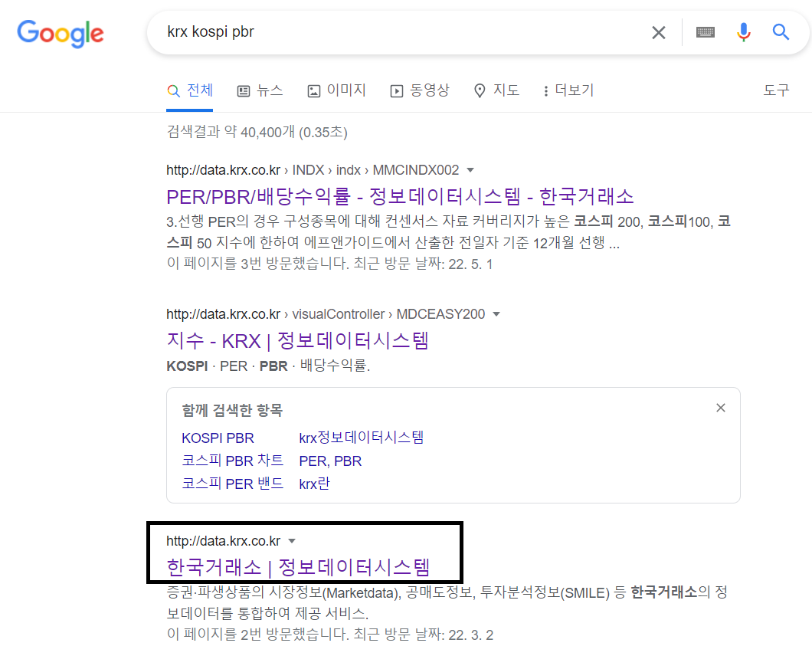812x656 pixels.
Task: Close the 함께 검색한 항목 box
Action: pyautogui.click(x=720, y=408)
